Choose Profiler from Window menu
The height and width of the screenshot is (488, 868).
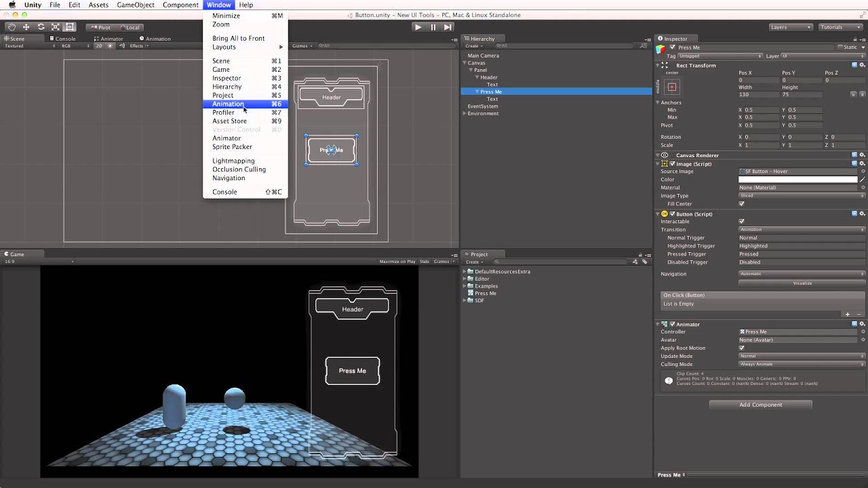click(x=245, y=113)
